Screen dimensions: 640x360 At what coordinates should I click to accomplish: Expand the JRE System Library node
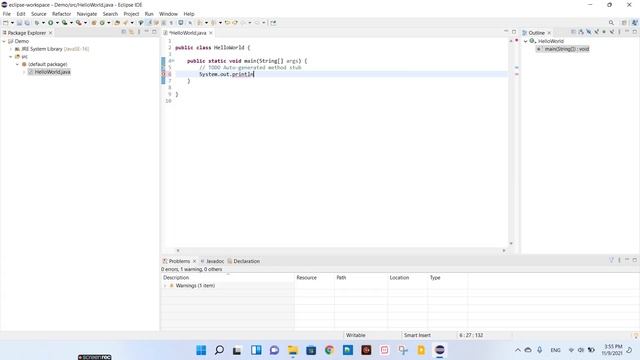coord(11,49)
